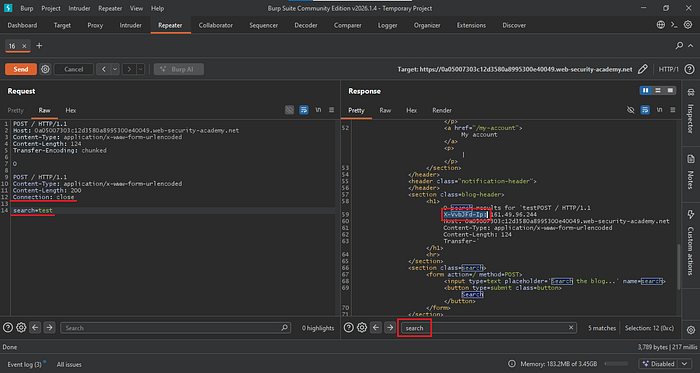The width and height of the screenshot is (700, 373).
Task: Click the Burp AI button
Action: pos(179,69)
